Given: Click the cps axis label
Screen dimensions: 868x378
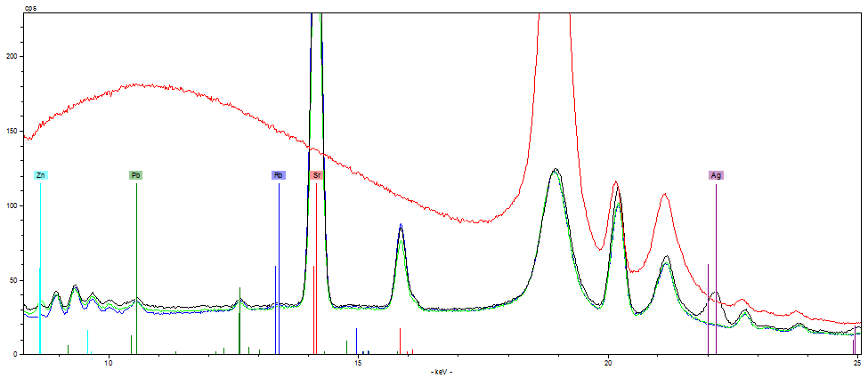Looking at the screenshot, I should [x=30, y=9].
